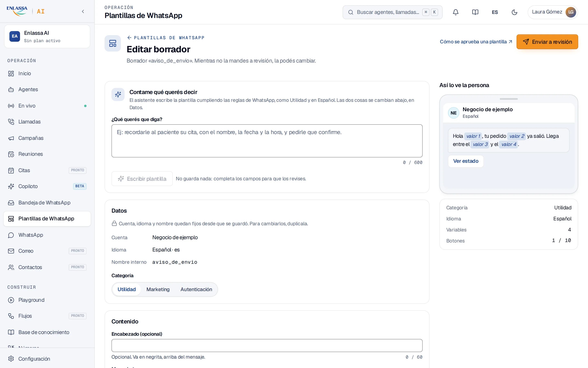Click the En vivo broadcast icon

11,106
